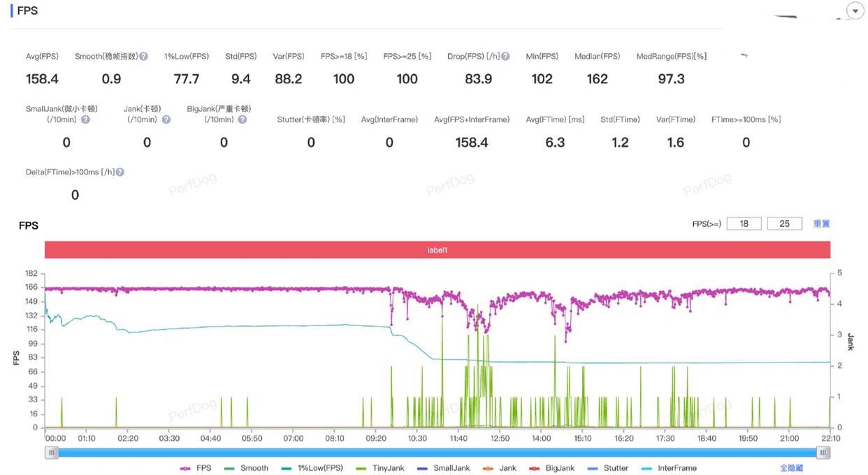Image resolution: width=868 pixels, height=475 pixels.
Task: Click the 10:30 tick on the chart time axis
Action: pyautogui.click(x=417, y=439)
